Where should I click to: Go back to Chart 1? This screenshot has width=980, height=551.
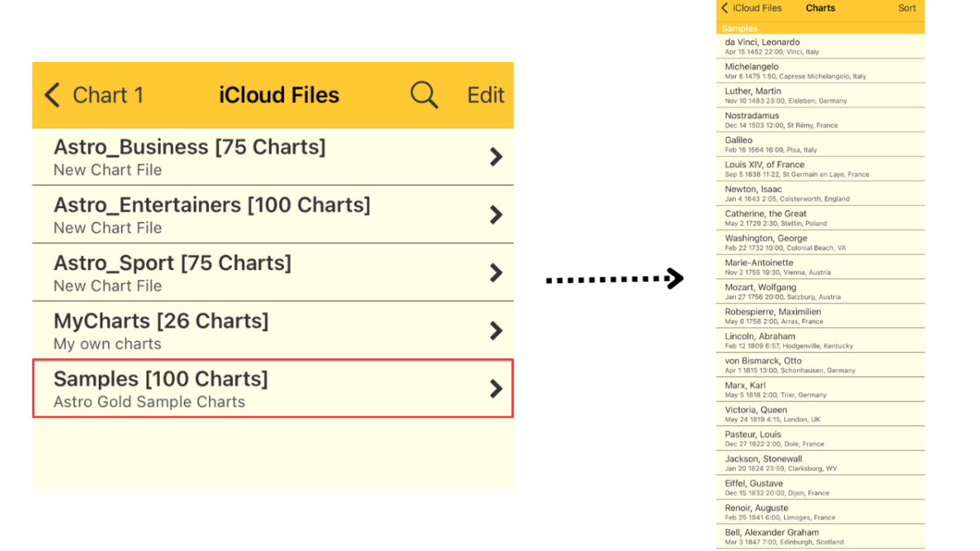click(93, 95)
